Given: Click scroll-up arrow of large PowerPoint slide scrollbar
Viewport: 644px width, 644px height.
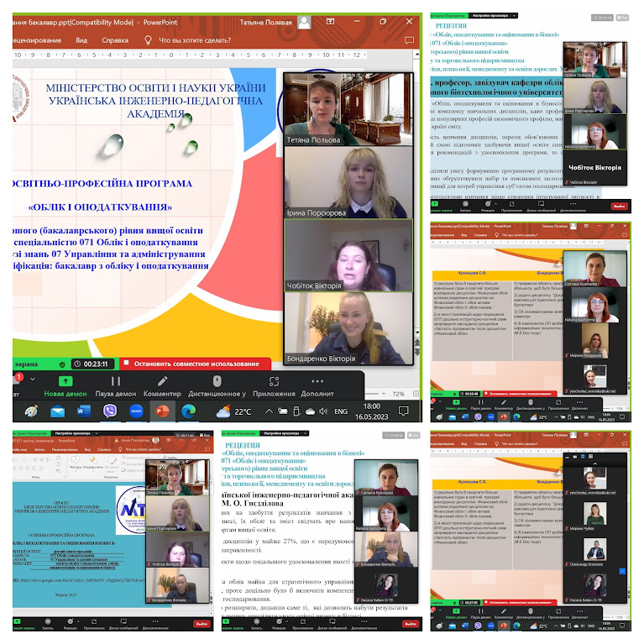Looking at the screenshot, I should 417,54.
